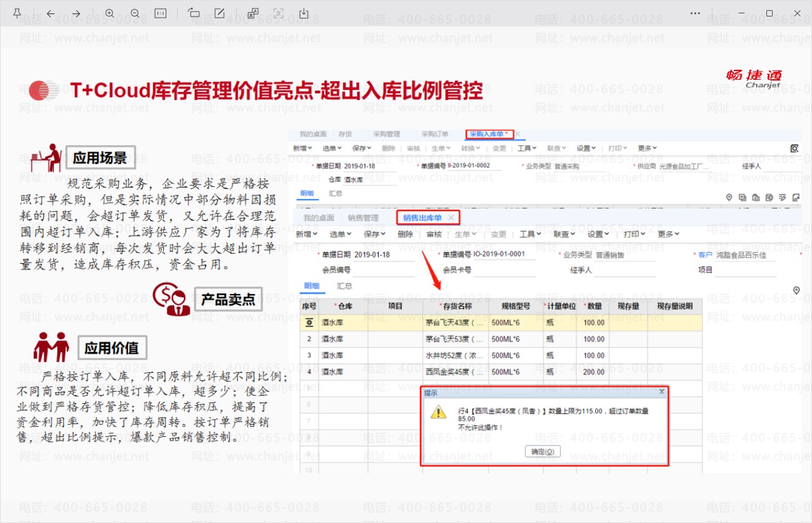Switch to the 销售出库单 tab
812x523 pixels.
422,218
